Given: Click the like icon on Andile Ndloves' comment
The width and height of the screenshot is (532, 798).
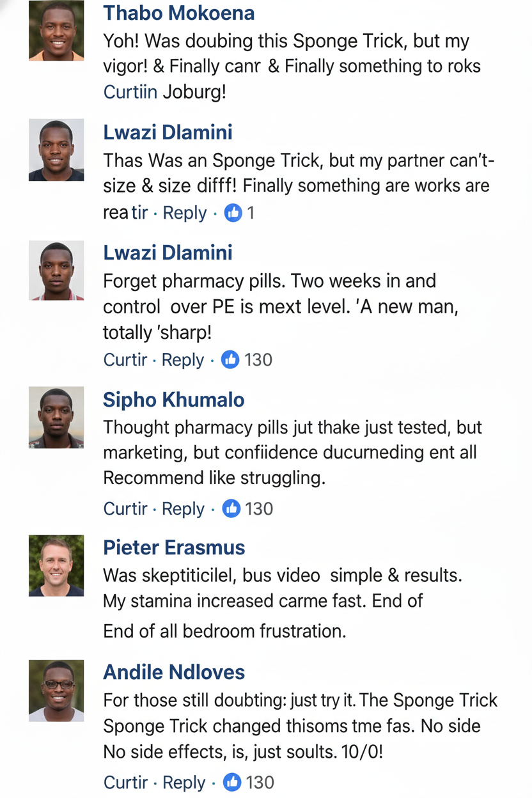Looking at the screenshot, I should coord(232,782).
